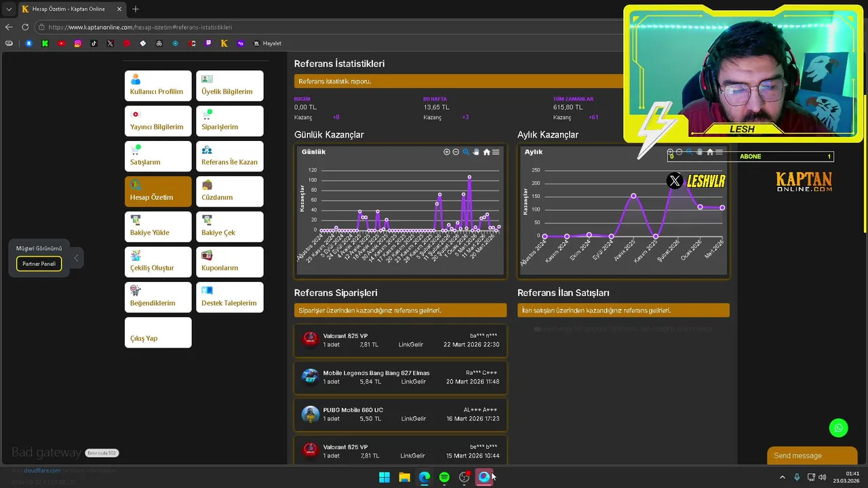
Task: Open Bakiye Yükle card
Action: pyautogui.click(x=158, y=226)
